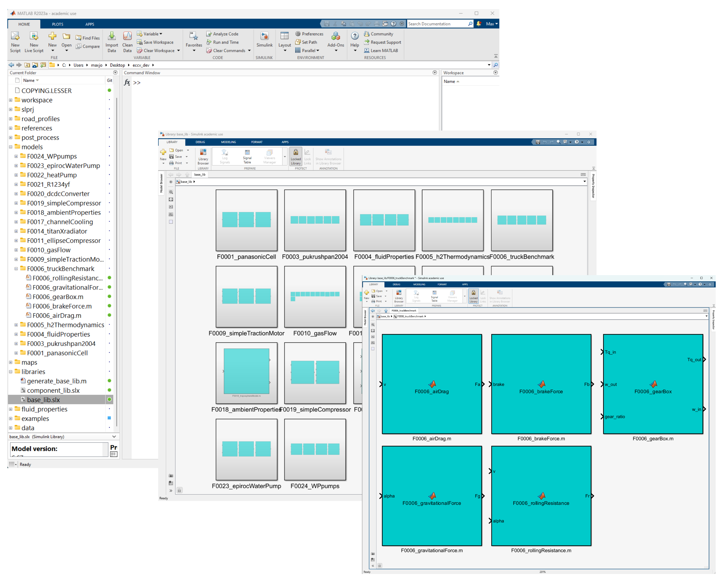This screenshot has height=582, width=728.
Task: Open Clear Workspace dropdown arrow
Action: click(178, 51)
